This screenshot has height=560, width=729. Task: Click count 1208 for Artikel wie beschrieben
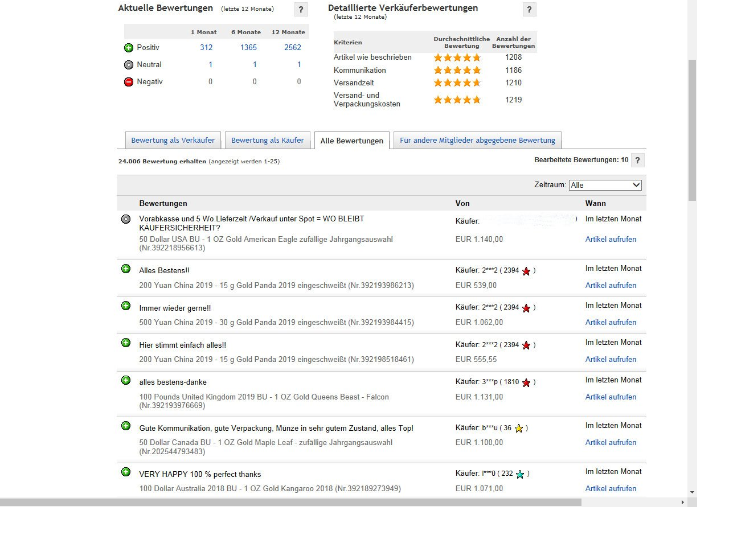tap(513, 57)
